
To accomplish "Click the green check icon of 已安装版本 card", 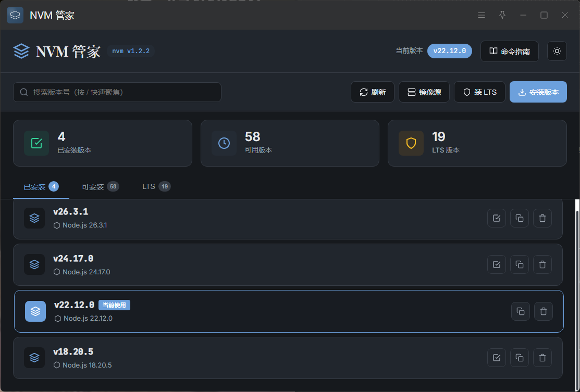I will pos(36,143).
